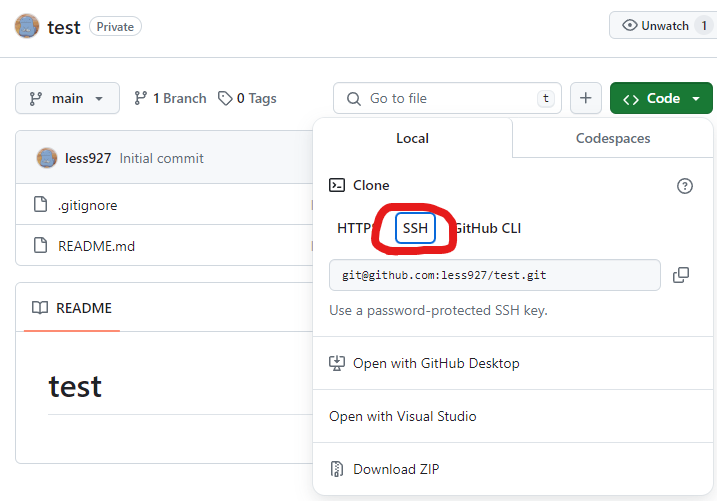717x501 pixels.
Task: View the 0 Tags link
Action: [247, 98]
